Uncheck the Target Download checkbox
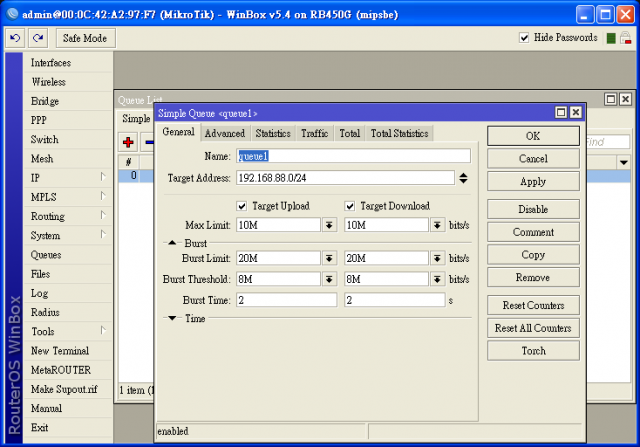The width and height of the screenshot is (640, 447). tap(350, 206)
